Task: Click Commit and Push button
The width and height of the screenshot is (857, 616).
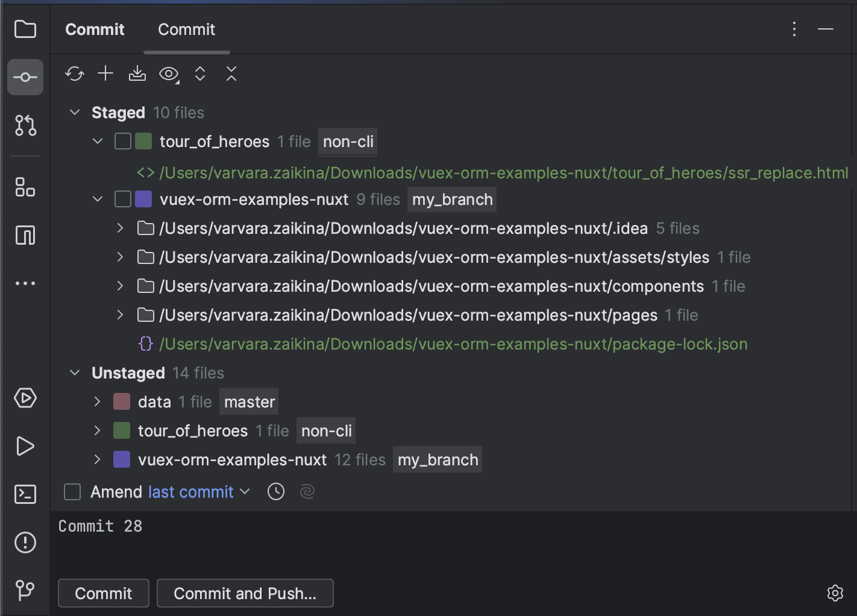Action: coord(245,593)
